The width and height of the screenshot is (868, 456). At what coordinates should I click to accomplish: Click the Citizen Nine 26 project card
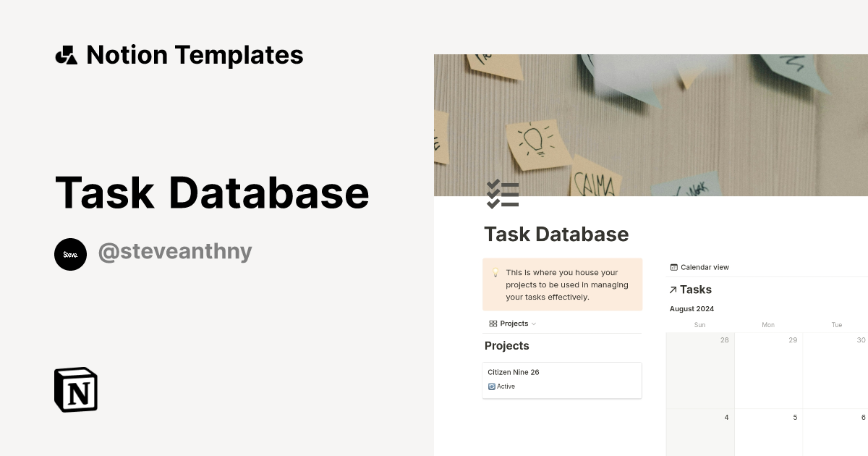point(562,380)
